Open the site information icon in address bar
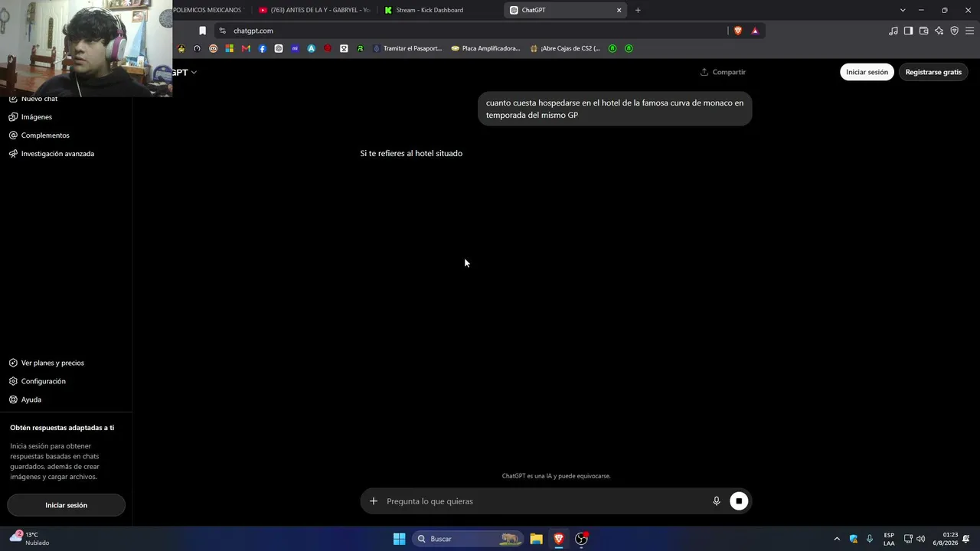The height and width of the screenshot is (551, 980). tap(222, 31)
